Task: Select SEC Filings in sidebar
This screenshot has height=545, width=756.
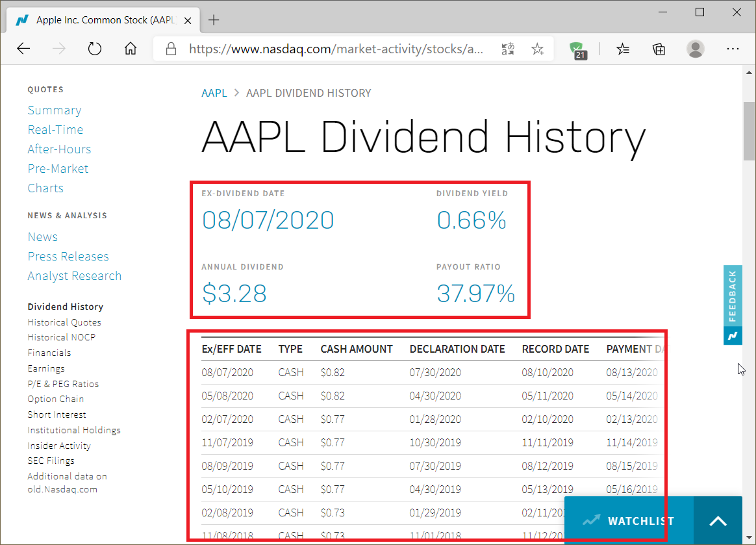Action: pyautogui.click(x=51, y=461)
